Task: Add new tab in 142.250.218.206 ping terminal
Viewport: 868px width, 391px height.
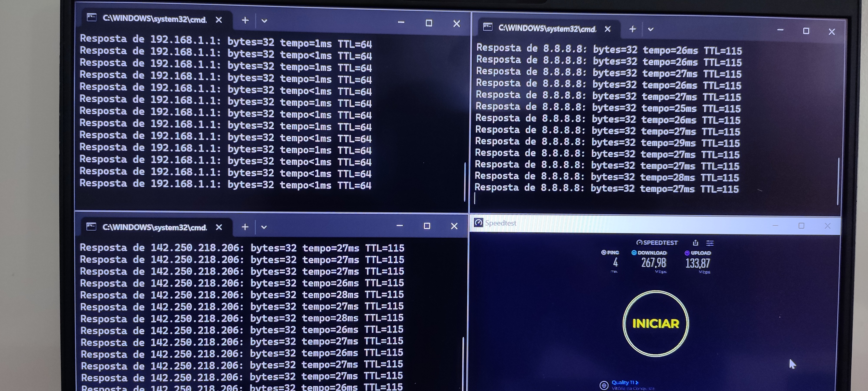Action: tap(245, 227)
